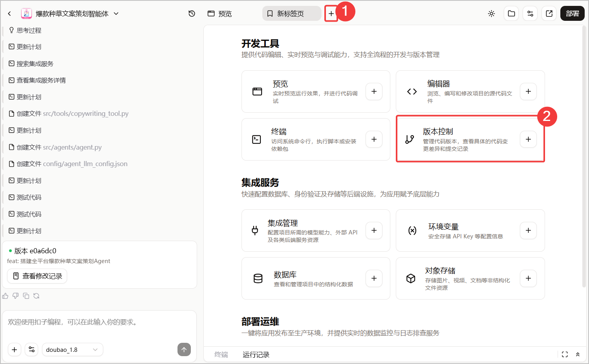Open the 版本控制 card
The height and width of the screenshot is (364, 589).
470,139
